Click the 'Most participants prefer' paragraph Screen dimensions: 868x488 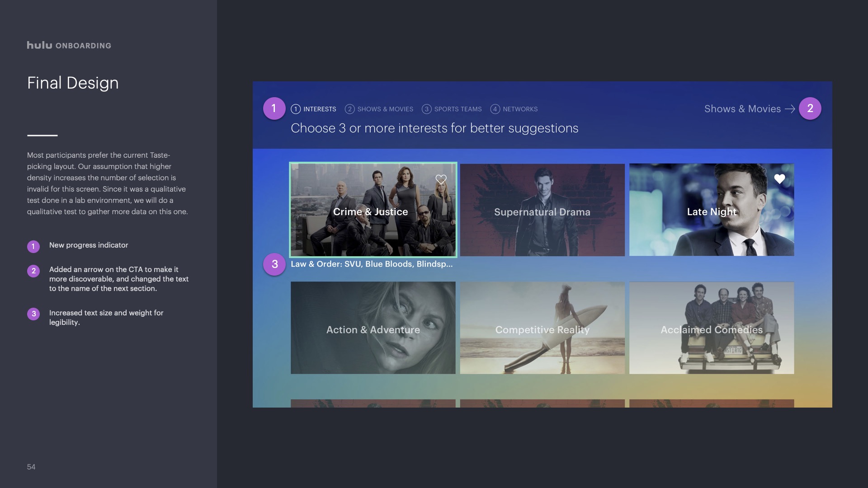click(107, 183)
